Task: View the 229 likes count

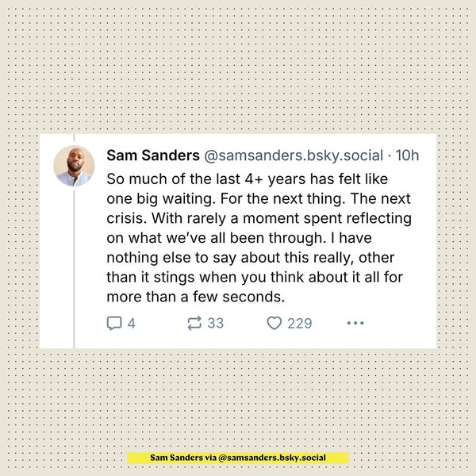Action: (x=299, y=323)
